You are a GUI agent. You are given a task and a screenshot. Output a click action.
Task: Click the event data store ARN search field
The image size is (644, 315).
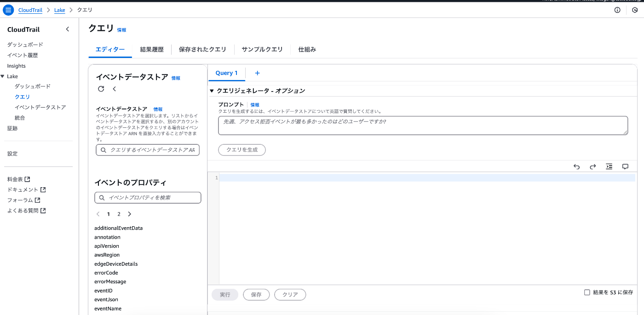click(148, 150)
